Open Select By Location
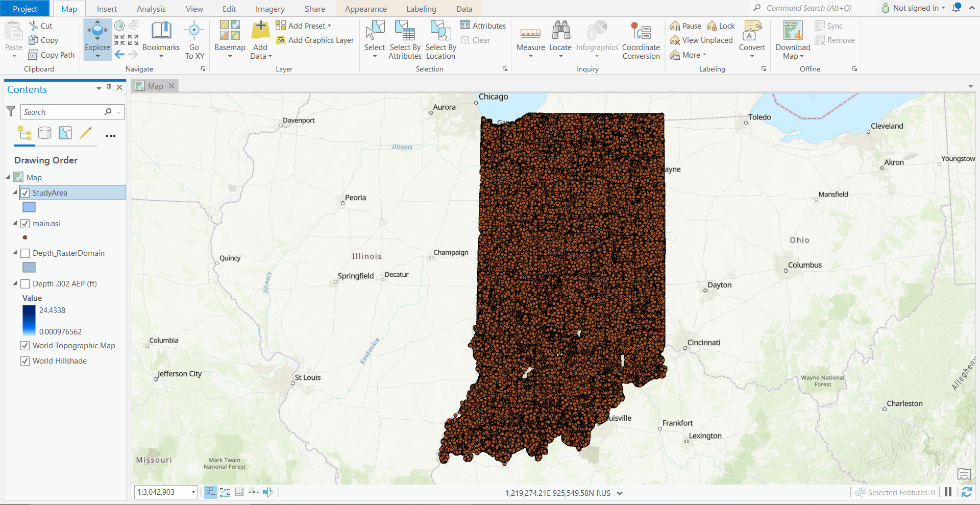Viewport: 980px width, 505px height. coord(441,40)
